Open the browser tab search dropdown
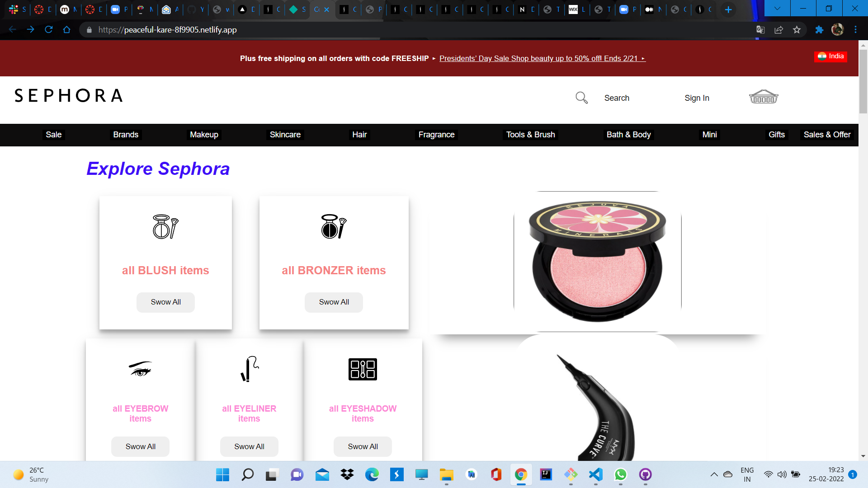The image size is (868, 488). pos(777,8)
